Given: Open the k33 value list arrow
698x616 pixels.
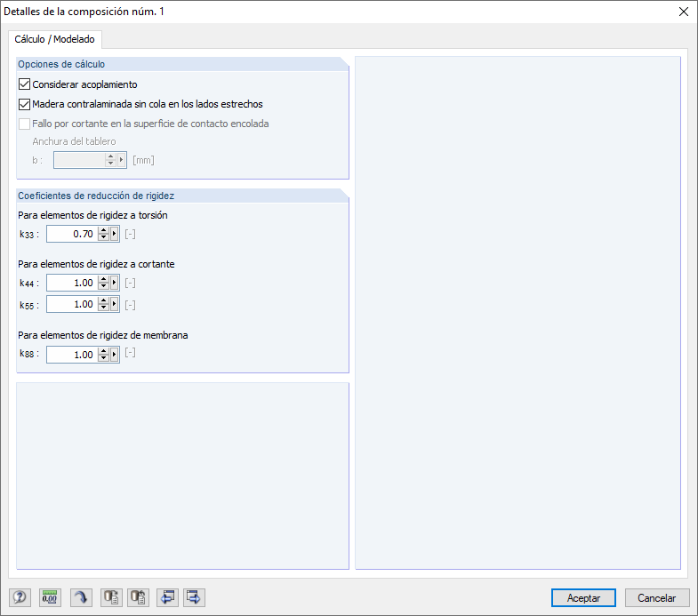Looking at the screenshot, I should [x=115, y=234].
